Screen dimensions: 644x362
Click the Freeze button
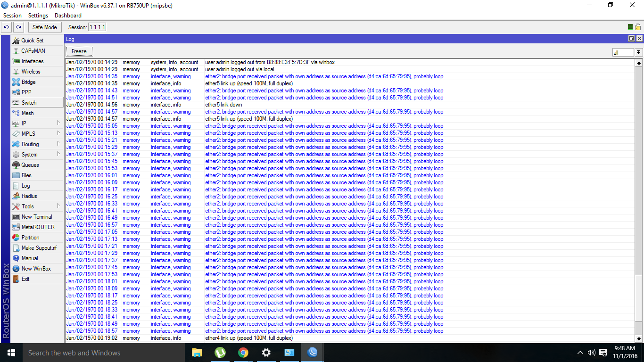[x=79, y=51]
